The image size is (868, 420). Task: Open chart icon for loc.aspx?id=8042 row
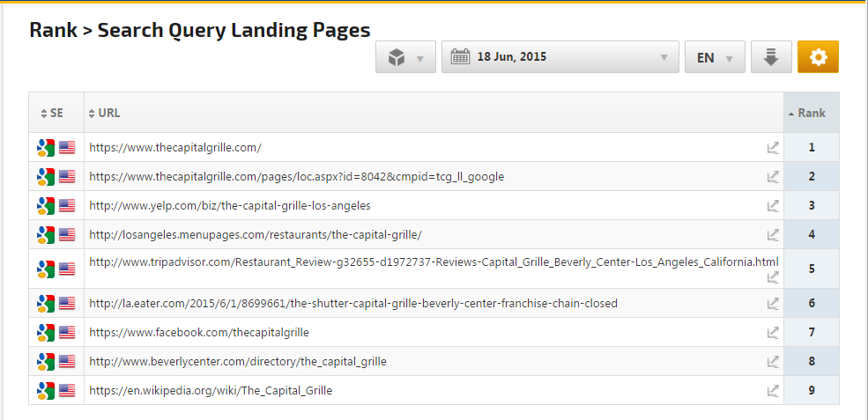773,176
